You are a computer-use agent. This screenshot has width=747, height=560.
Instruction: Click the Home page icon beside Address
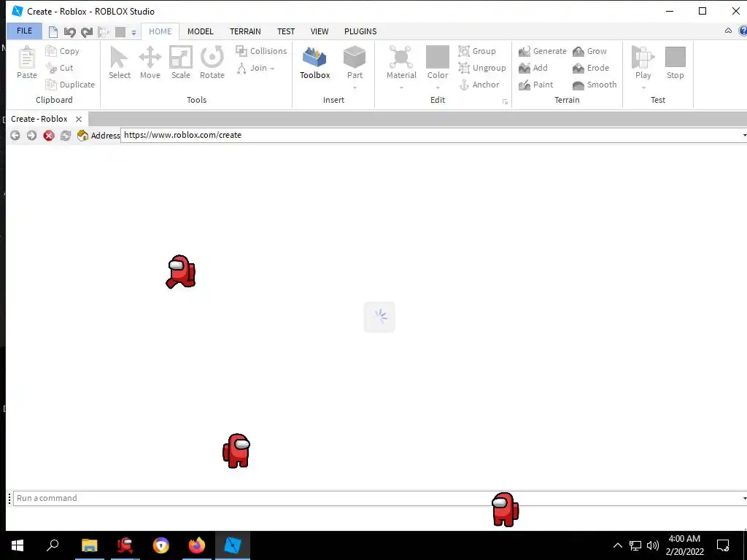(82, 135)
